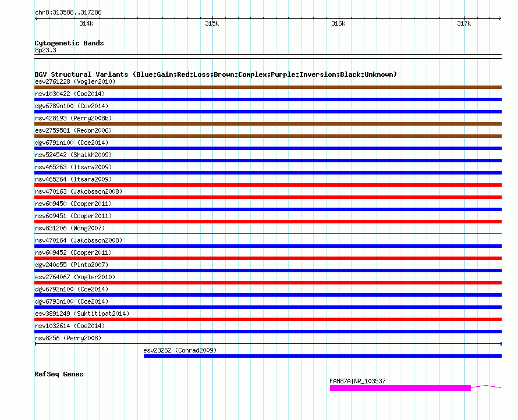Click the red nsv465264 loss bar
The width and height of the screenshot is (518, 420).
click(268, 185)
